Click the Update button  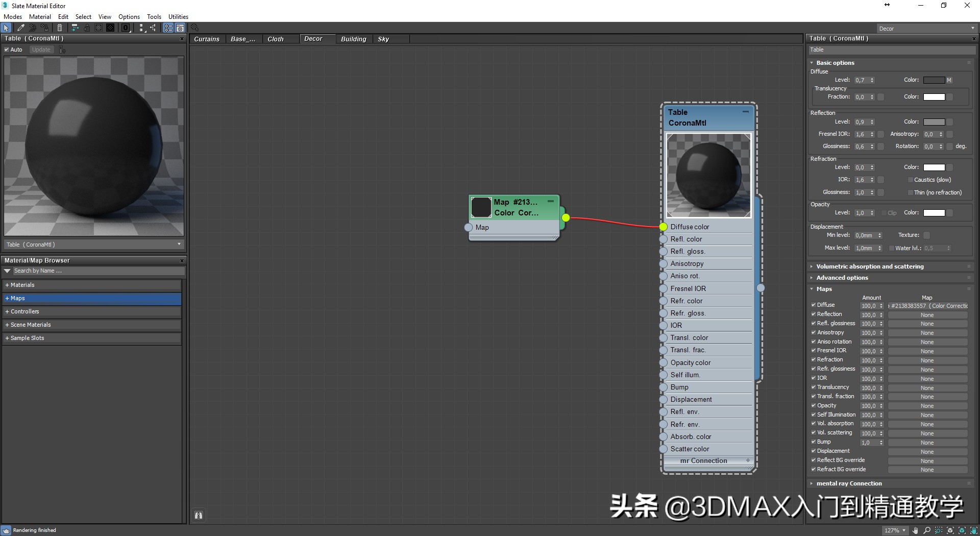point(41,50)
